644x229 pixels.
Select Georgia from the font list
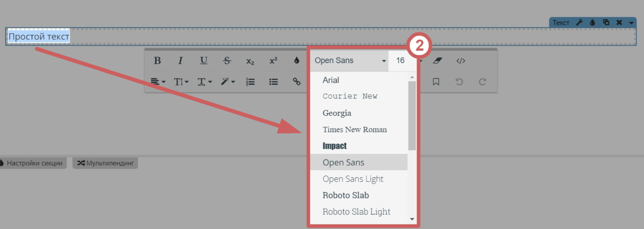[x=337, y=113]
